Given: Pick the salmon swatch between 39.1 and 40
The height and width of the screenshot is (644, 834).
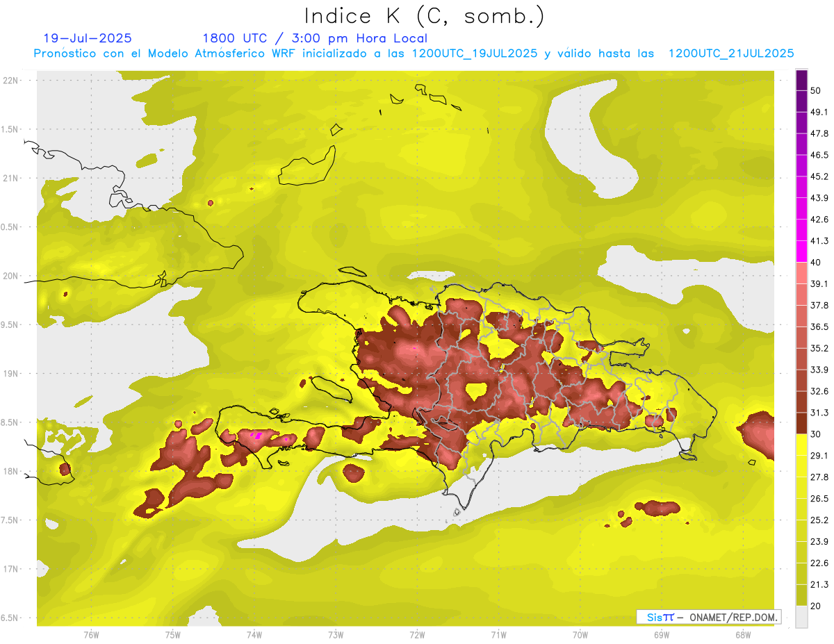Looking at the screenshot, I should [x=801, y=273].
